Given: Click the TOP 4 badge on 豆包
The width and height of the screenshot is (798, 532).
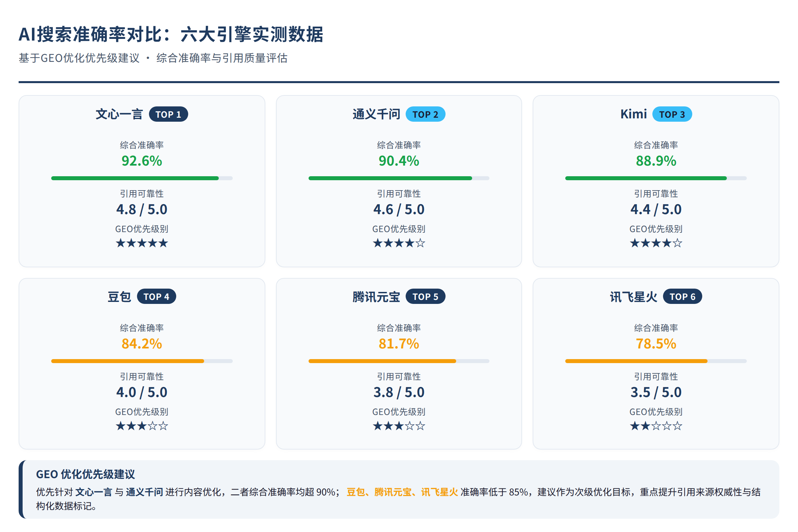Looking at the screenshot, I should [156, 297].
